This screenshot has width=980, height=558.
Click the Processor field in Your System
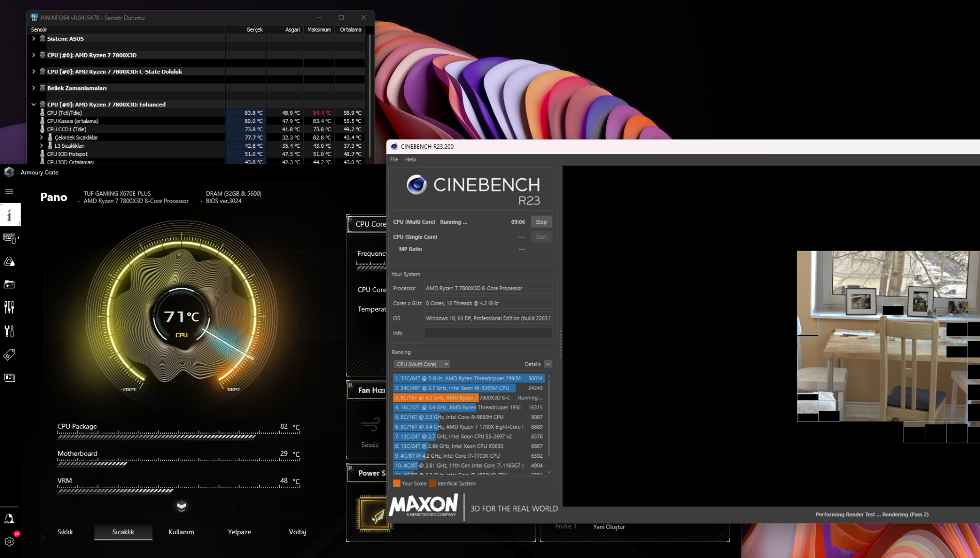(x=488, y=288)
